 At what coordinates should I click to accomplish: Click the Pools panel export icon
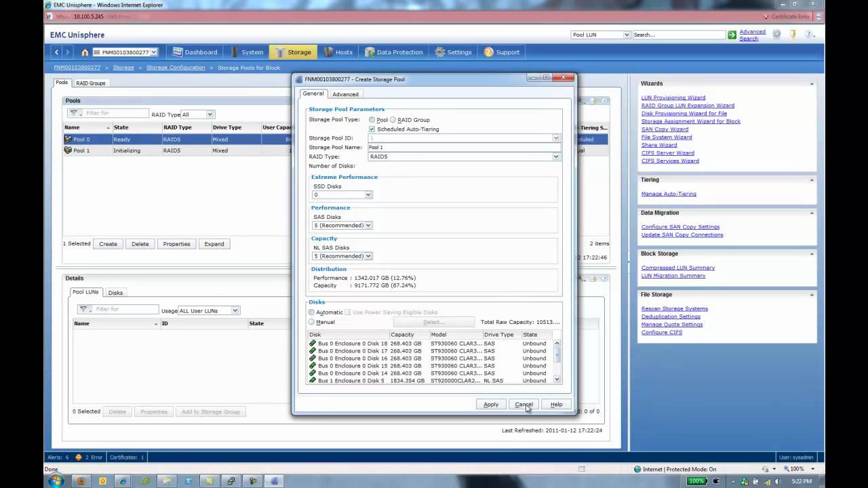(x=593, y=101)
